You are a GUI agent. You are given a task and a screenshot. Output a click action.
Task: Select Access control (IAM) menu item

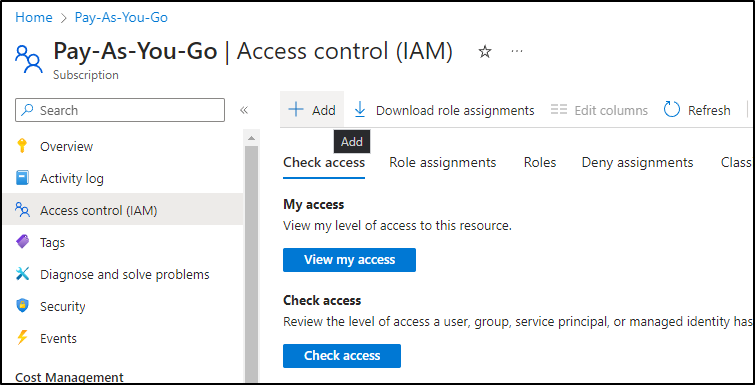pyautogui.click(x=123, y=210)
